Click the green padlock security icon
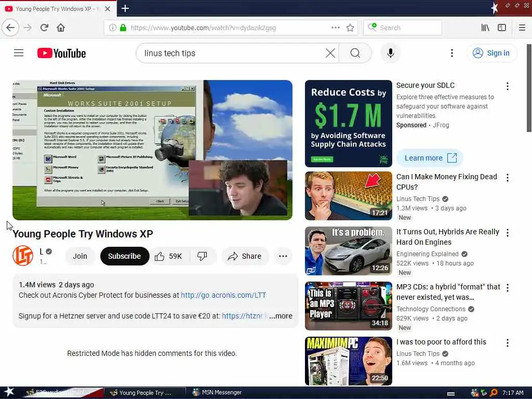This screenshot has width=532, height=399. coord(123,28)
